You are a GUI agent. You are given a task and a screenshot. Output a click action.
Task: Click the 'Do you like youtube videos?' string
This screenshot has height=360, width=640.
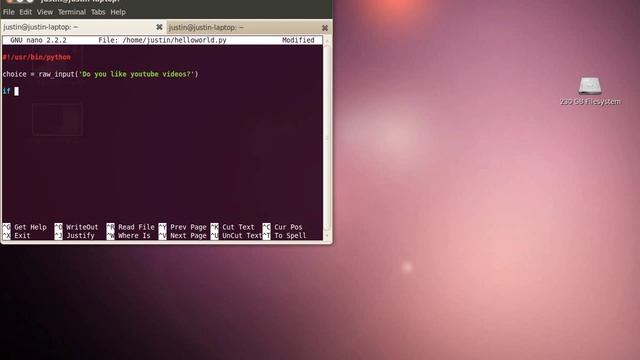click(x=136, y=74)
